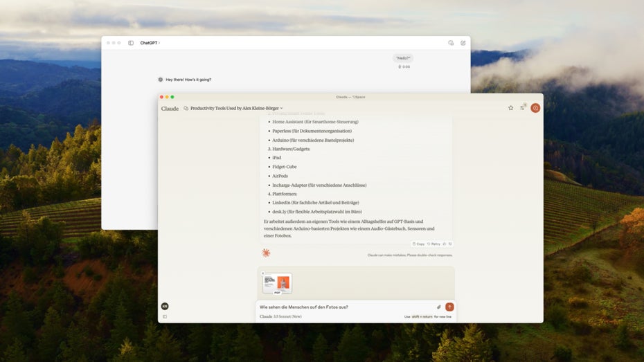This screenshot has height=362, width=644.
Task: Click the orange round button in Claude header
Action: (535, 108)
